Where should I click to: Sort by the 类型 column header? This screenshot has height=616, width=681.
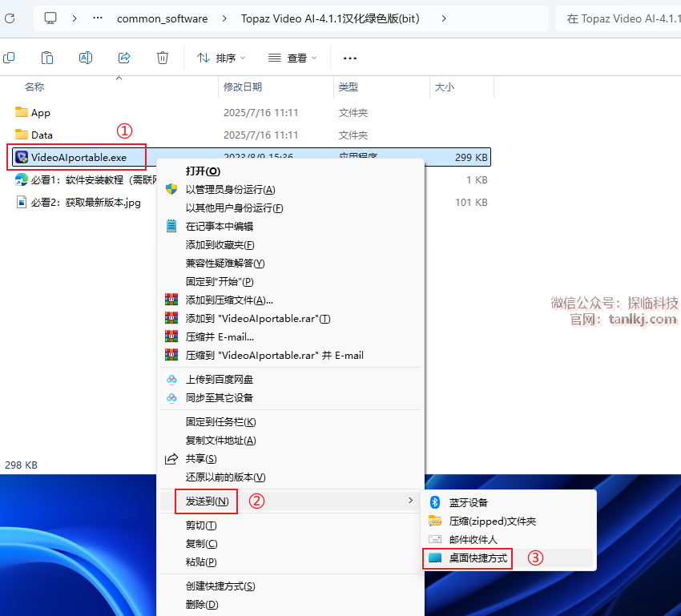[x=349, y=87]
